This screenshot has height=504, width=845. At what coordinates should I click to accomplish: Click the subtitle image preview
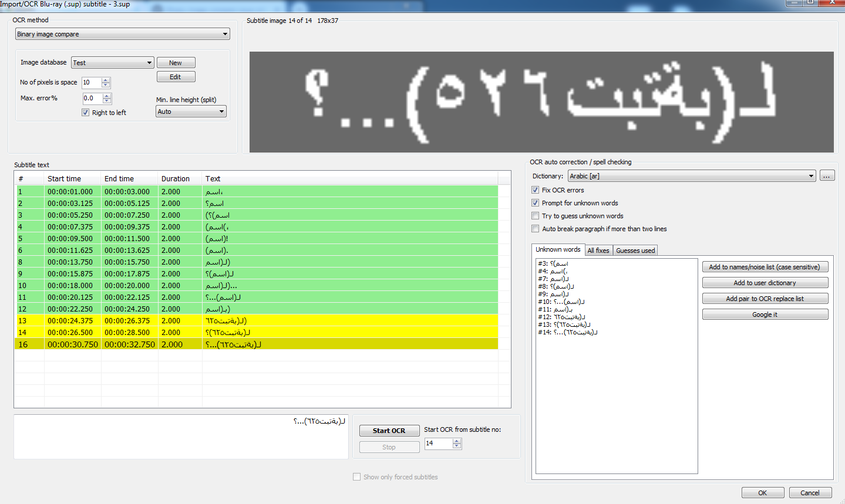[x=541, y=102]
